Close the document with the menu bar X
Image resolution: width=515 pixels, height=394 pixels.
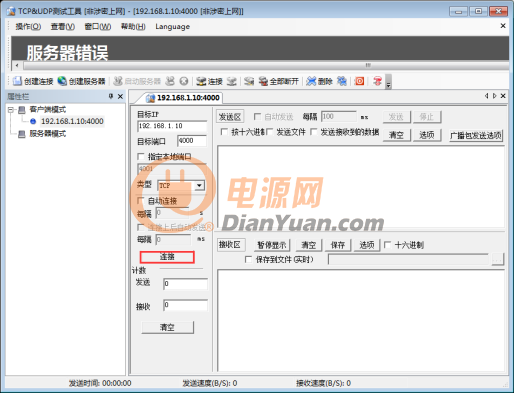503,26
